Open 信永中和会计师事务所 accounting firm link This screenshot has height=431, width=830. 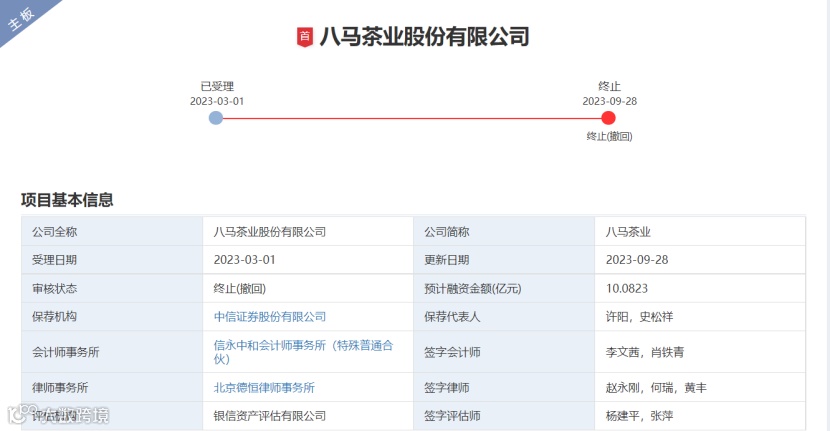pyautogui.click(x=303, y=352)
